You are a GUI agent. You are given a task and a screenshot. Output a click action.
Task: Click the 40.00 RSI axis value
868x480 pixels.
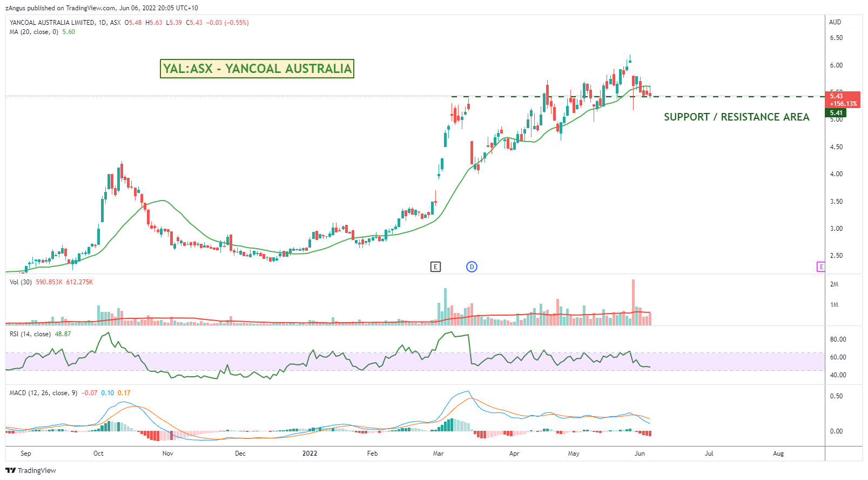coord(838,375)
